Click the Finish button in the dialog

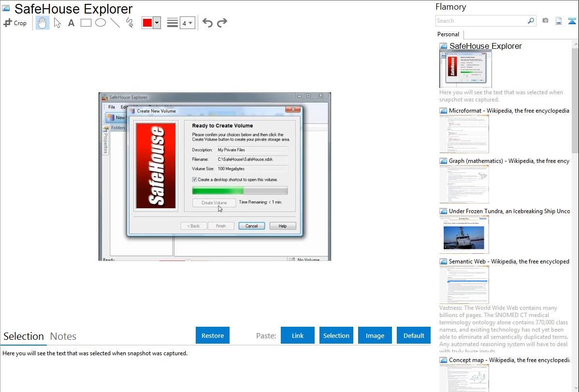click(221, 226)
